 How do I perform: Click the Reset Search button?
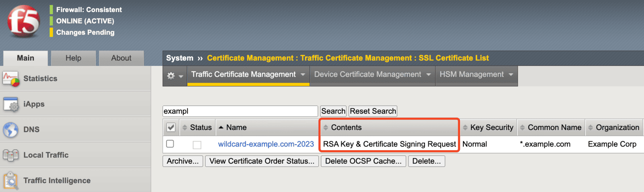pyautogui.click(x=373, y=111)
